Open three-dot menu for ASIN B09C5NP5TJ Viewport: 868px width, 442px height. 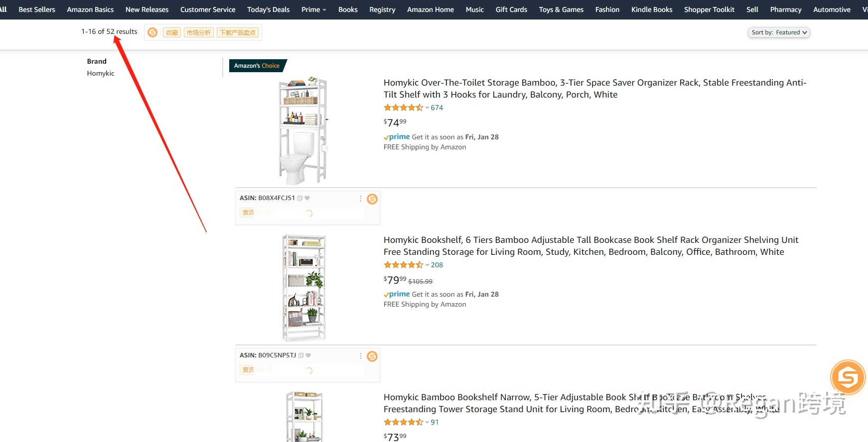point(361,356)
